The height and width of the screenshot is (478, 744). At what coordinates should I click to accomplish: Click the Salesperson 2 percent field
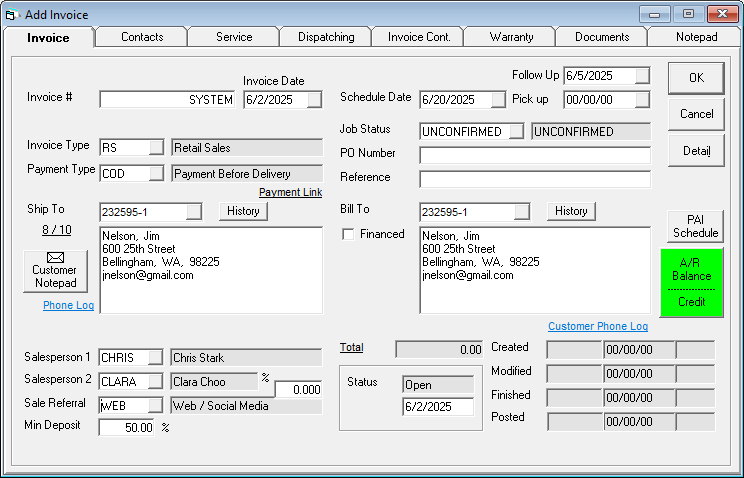pyautogui.click(x=298, y=389)
